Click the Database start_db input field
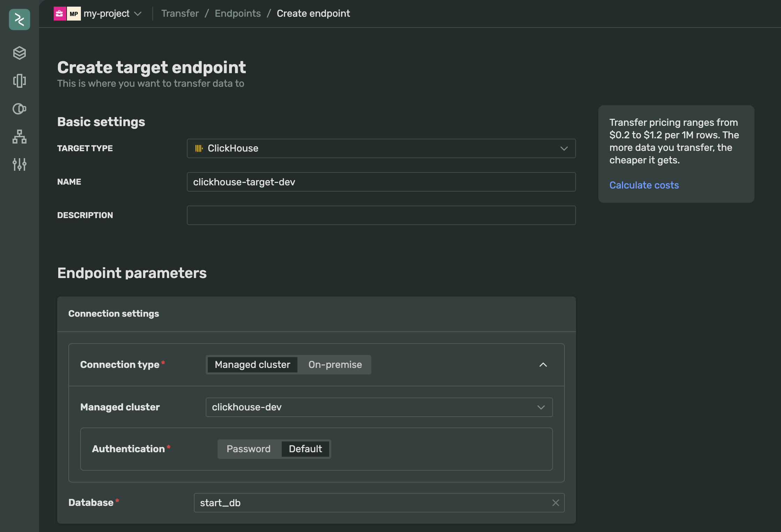The image size is (781, 532). [379, 503]
